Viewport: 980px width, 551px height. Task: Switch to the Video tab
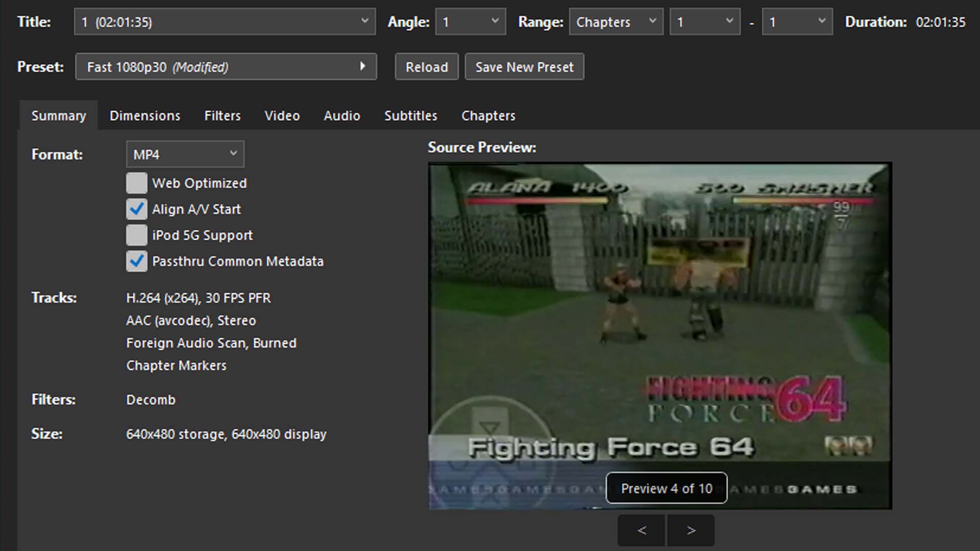[x=282, y=116]
